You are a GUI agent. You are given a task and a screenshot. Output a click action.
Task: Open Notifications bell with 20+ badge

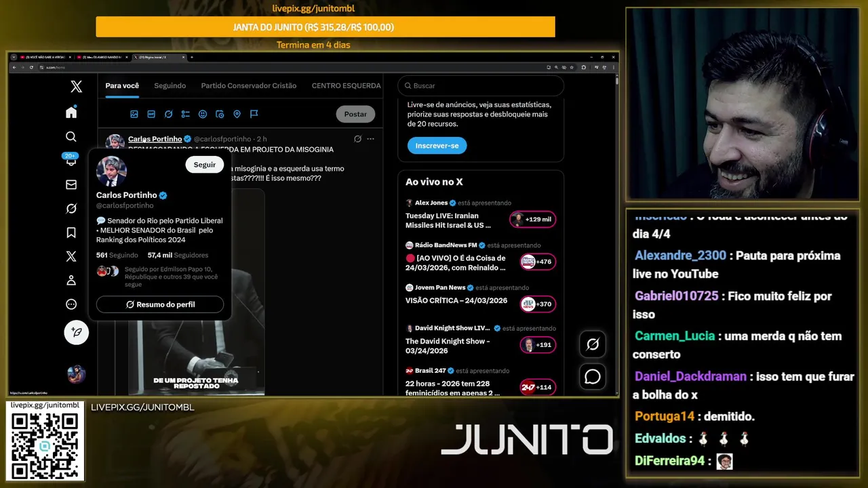click(x=71, y=160)
